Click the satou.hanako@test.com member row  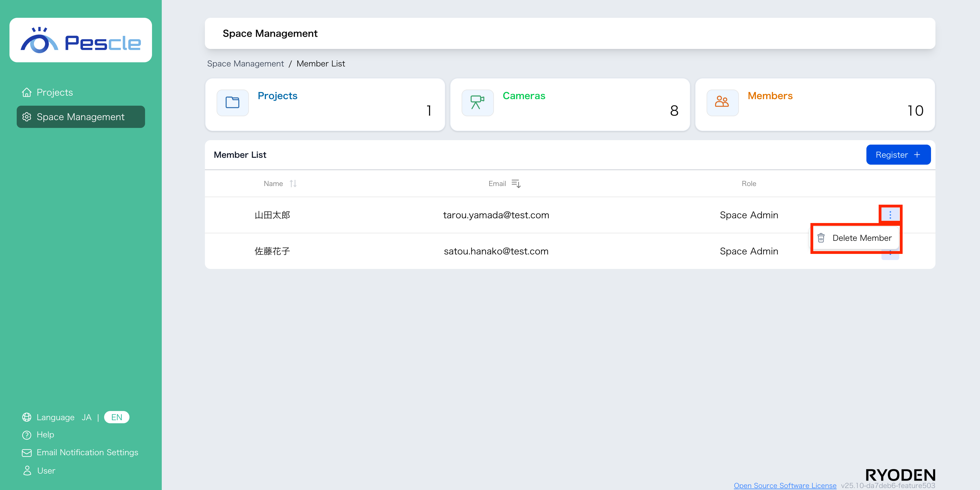(x=496, y=251)
